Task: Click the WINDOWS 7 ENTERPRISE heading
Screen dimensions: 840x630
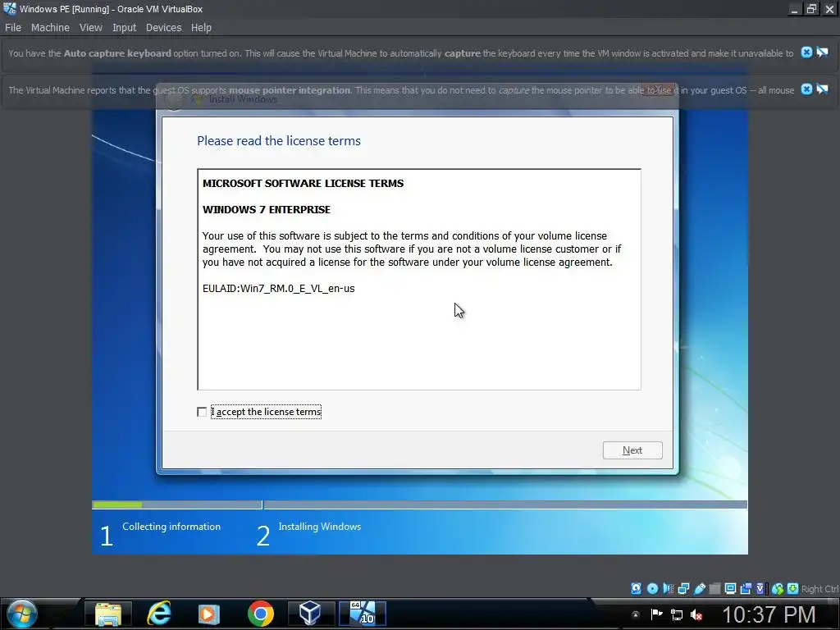Action: [267, 209]
